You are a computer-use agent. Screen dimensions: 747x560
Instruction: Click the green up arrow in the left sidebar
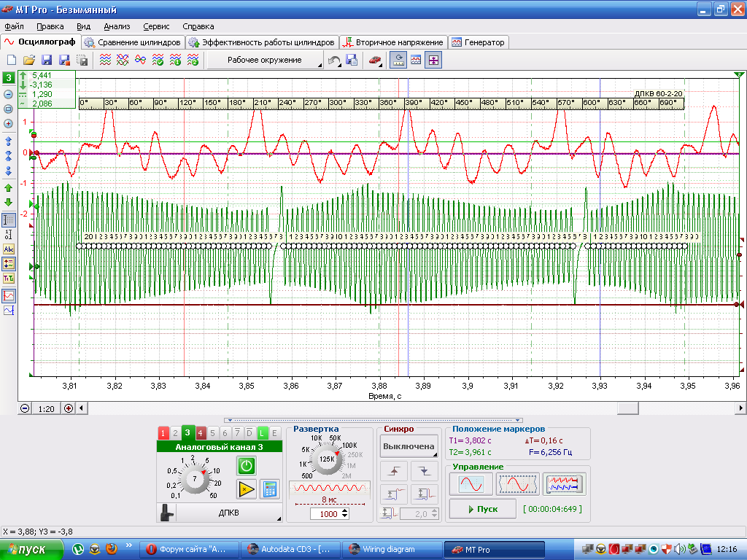(x=8, y=188)
